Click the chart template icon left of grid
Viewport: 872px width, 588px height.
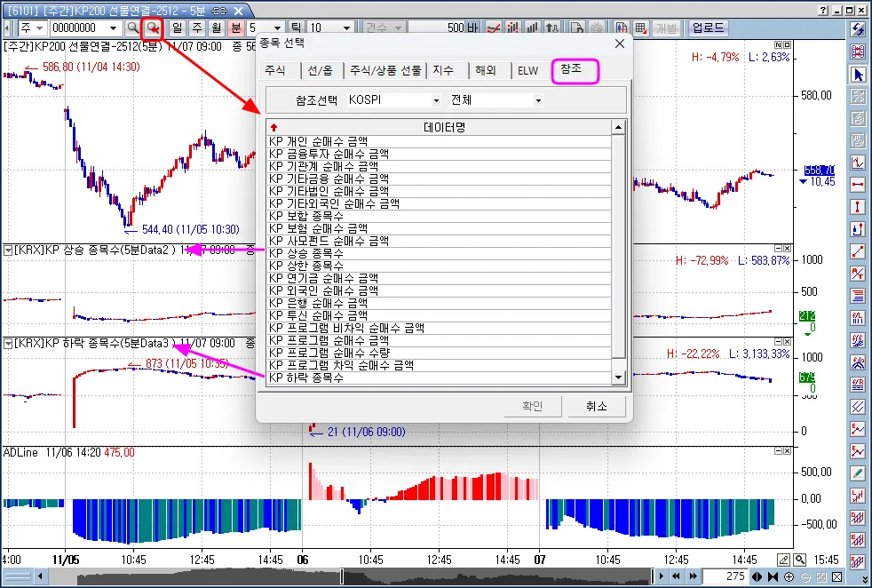point(621,28)
